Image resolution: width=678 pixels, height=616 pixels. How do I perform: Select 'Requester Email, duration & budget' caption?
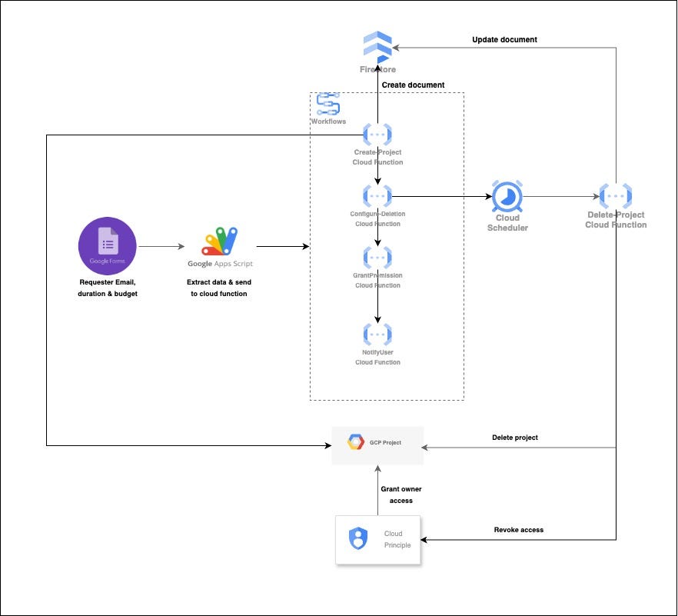pos(108,288)
